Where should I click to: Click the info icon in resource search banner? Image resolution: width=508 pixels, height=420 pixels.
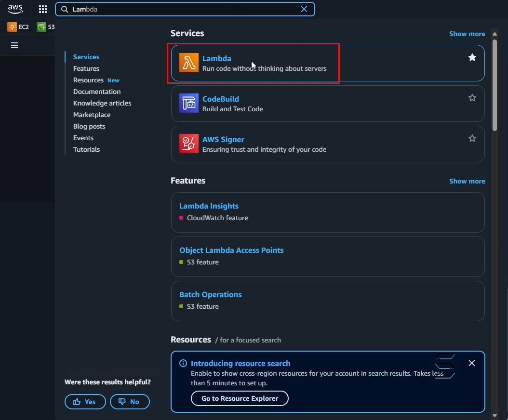183,363
